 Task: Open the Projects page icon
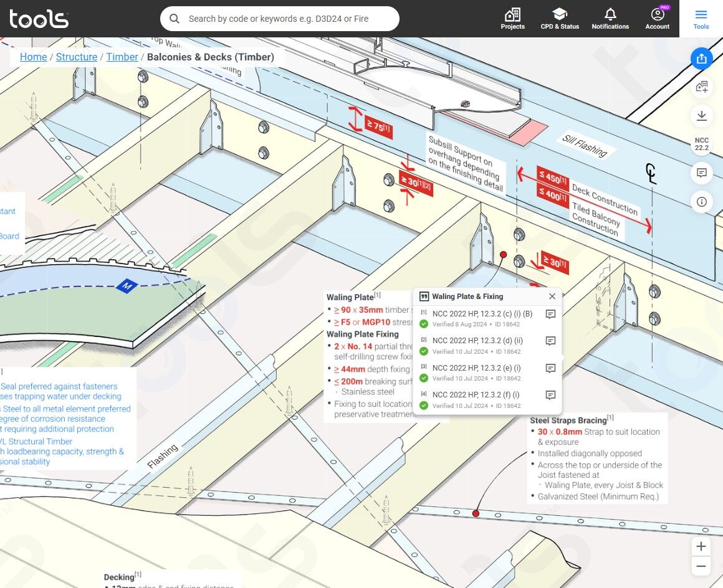pos(512,18)
